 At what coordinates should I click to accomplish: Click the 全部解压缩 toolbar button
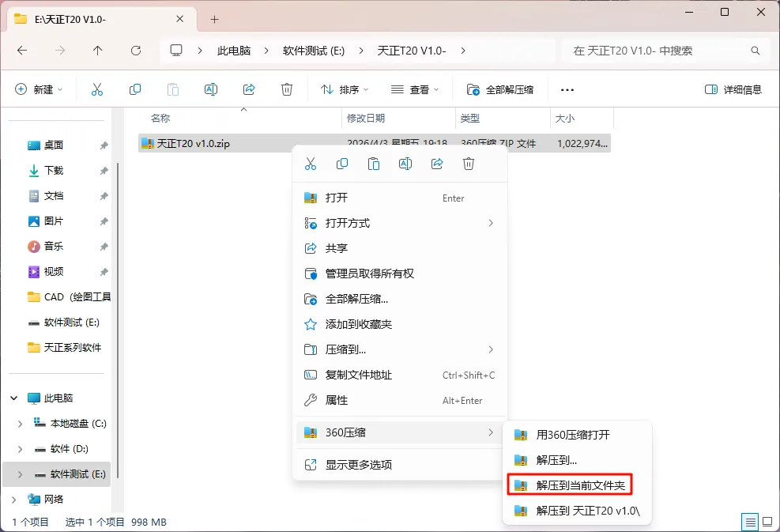pyautogui.click(x=500, y=89)
